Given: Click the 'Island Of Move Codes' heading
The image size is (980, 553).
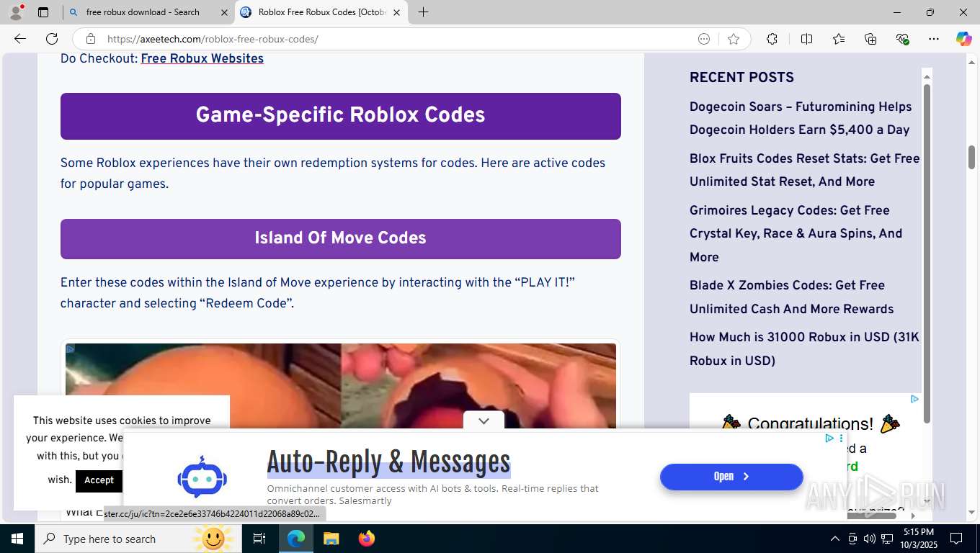Looking at the screenshot, I should [340, 238].
